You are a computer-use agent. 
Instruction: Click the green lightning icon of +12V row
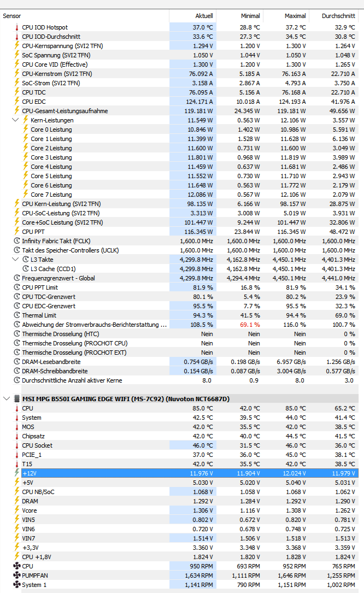pos(16,473)
